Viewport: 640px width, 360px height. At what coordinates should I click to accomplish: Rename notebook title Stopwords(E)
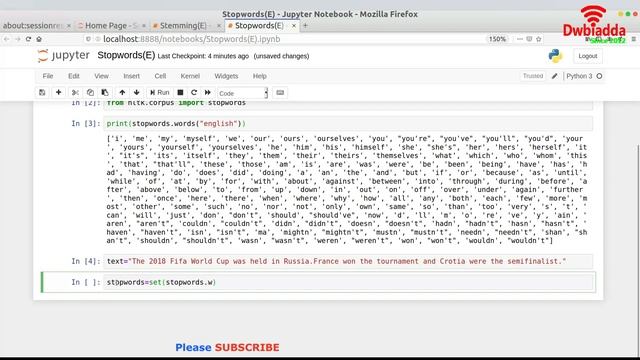point(126,56)
